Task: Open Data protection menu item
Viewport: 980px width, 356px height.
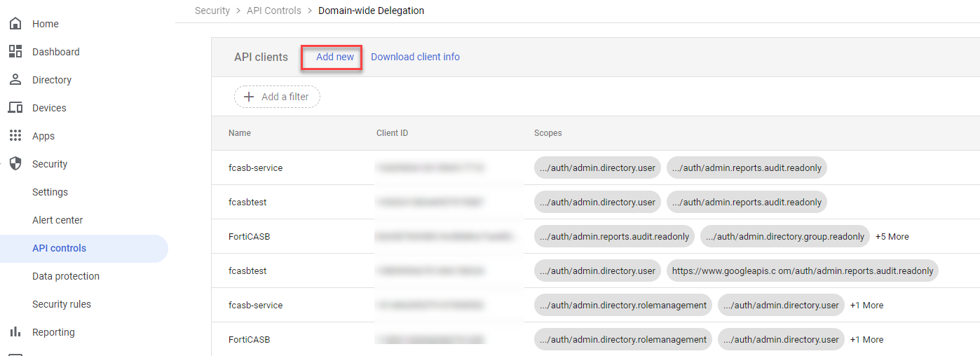Action: (x=66, y=276)
